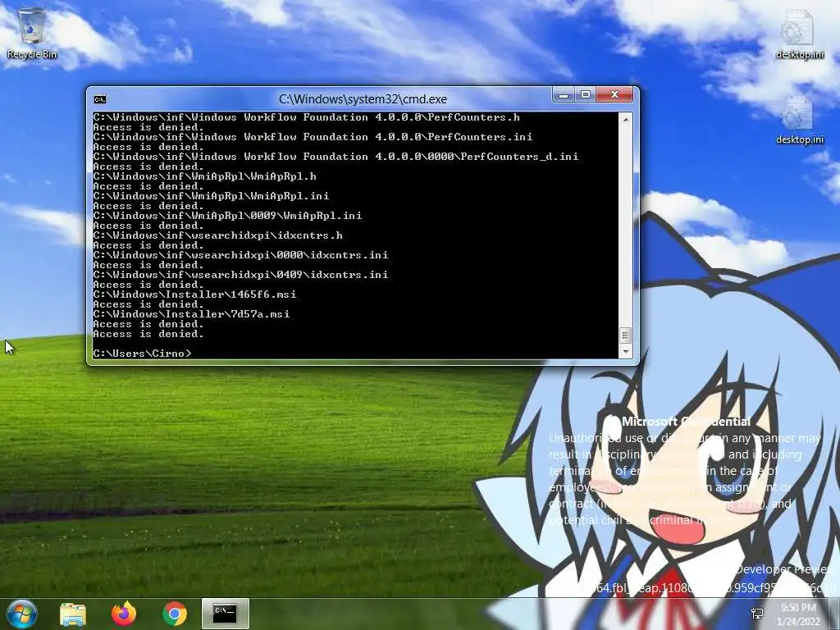Open the network icon in system tray
840x630 pixels.
click(757, 614)
